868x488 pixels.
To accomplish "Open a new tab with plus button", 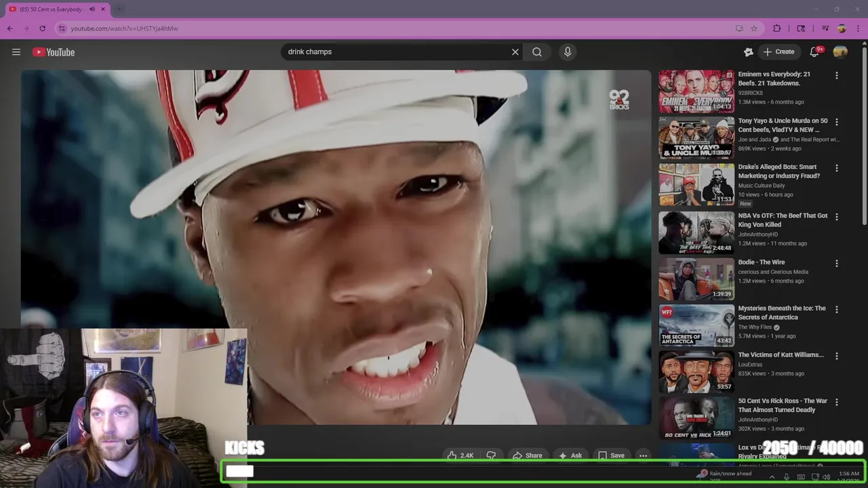I will (x=120, y=9).
